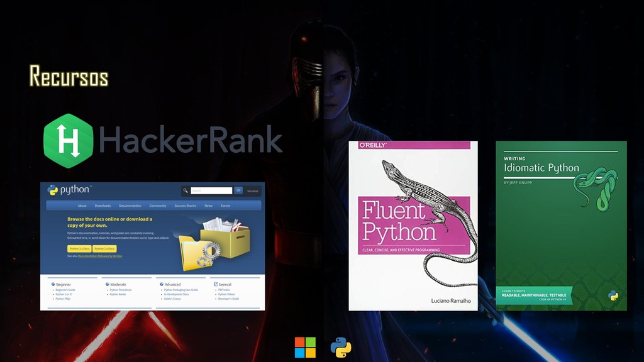This screenshot has height=362, width=644.
Task: Open the Community nav item
Action: (158, 206)
